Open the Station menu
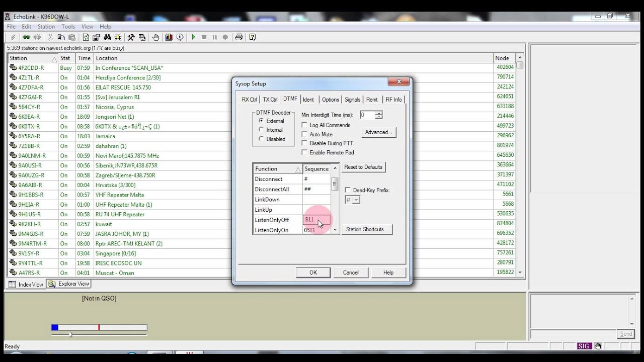 click(46, 27)
